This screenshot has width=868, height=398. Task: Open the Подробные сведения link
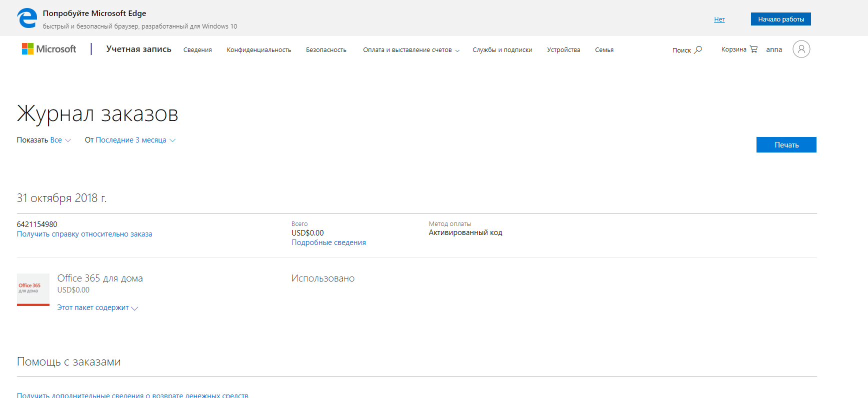[x=328, y=242]
